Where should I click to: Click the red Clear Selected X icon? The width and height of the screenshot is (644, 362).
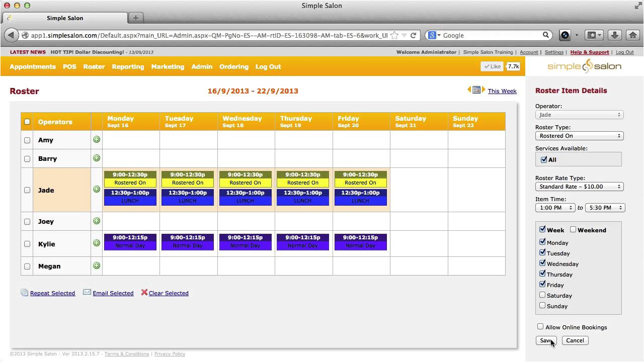144,292
